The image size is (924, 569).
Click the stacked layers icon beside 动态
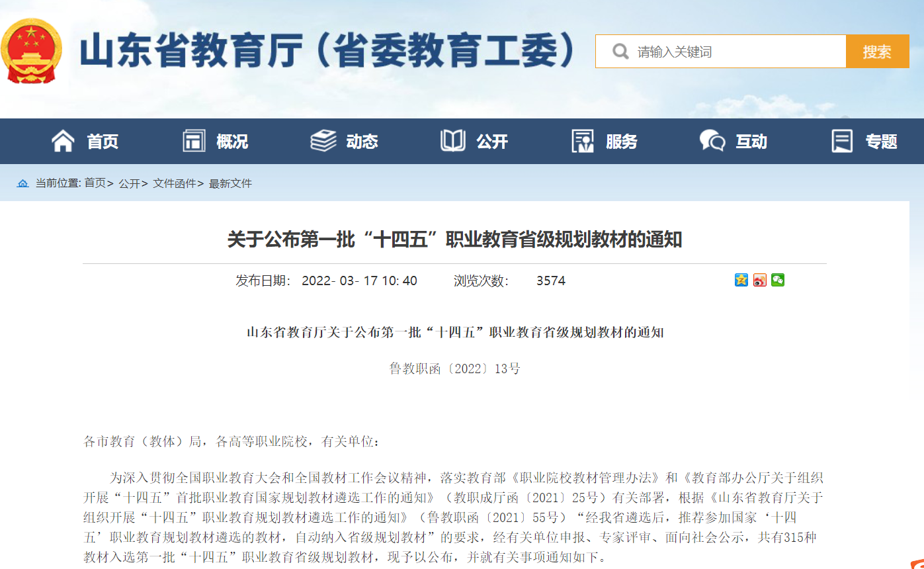click(323, 141)
